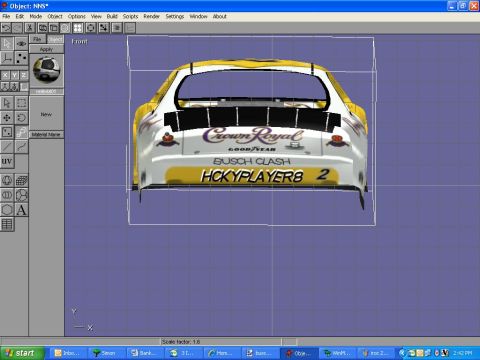Open the Scripts menu
Viewport: 480px width, 360px height.
[130, 16]
